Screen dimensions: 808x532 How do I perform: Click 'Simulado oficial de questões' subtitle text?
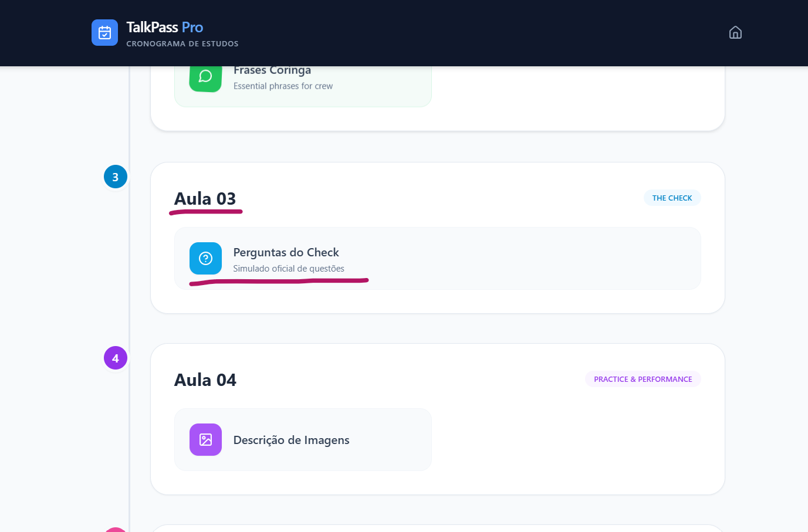tap(289, 269)
